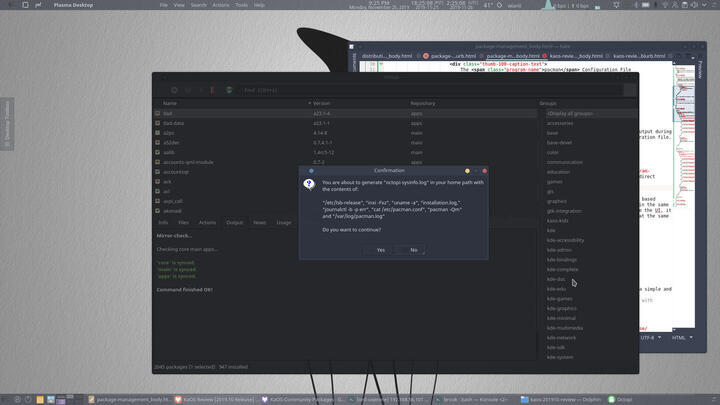The height and width of the screenshot is (405, 720).
Task: Open the Usage tab in Octopi
Action: point(283,222)
